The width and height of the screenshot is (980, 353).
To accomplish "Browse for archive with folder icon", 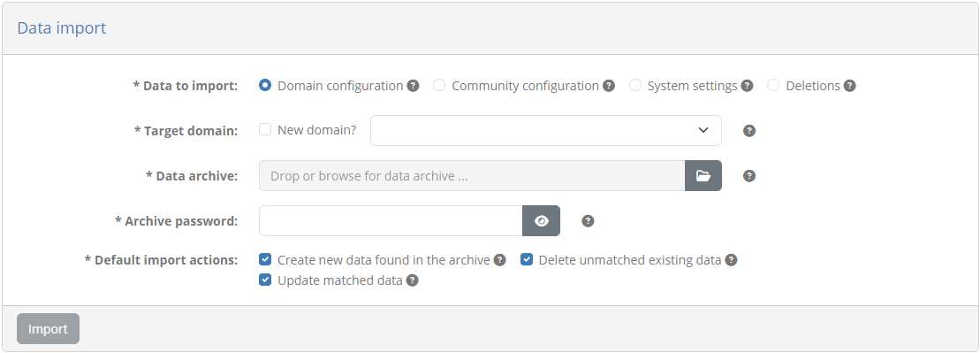I will coord(703,176).
